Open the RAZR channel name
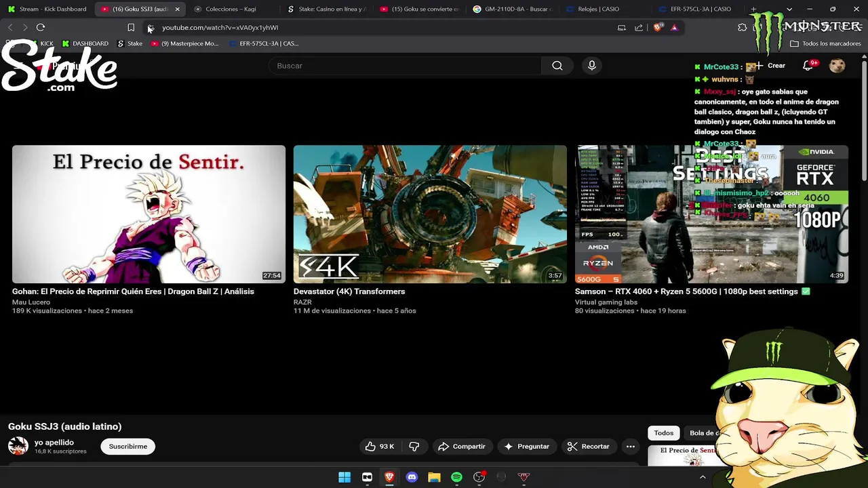868x488 pixels. 302,302
